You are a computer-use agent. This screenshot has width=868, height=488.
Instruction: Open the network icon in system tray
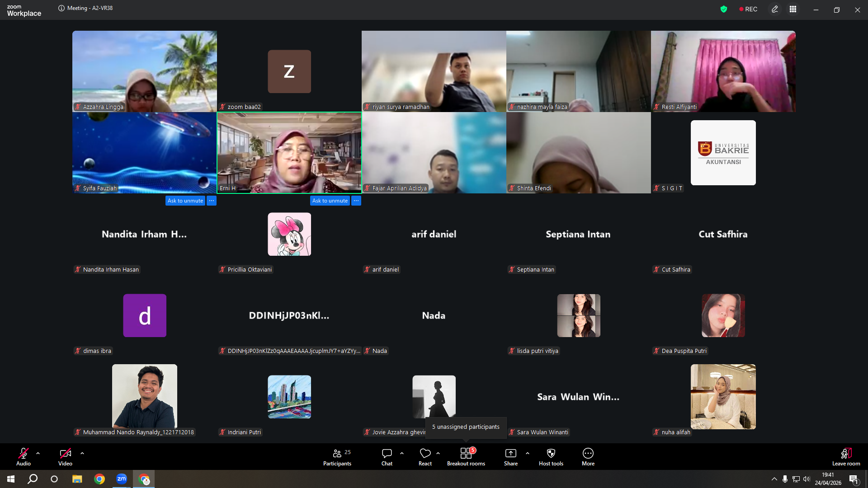tap(796, 479)
